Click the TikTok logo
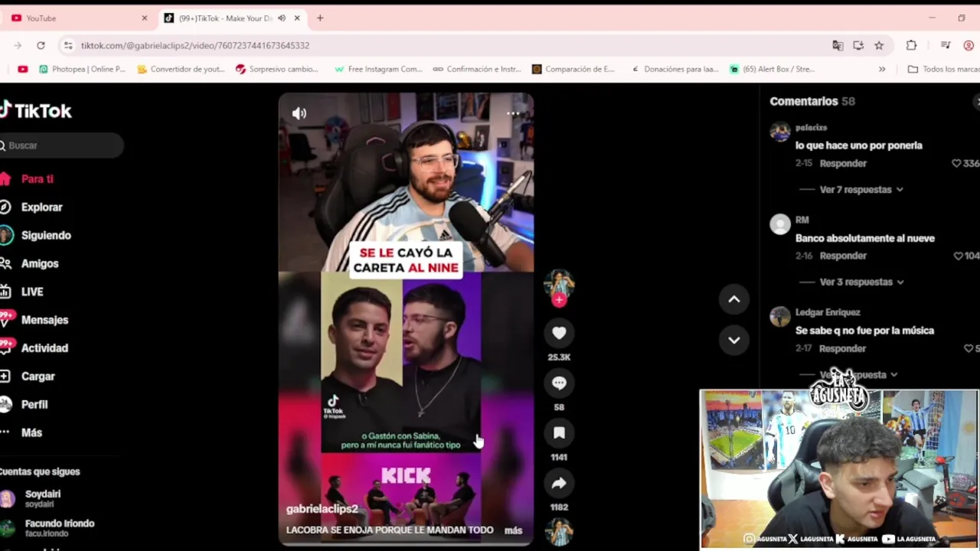Screen dimensions: 980x551 tap(36, 110)
